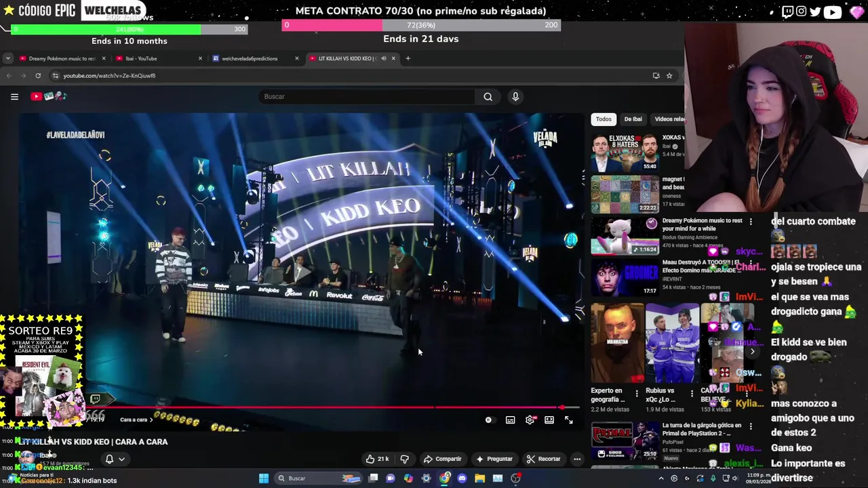View site information in the address bar
The image size is (868, 488).
point(56,76)
